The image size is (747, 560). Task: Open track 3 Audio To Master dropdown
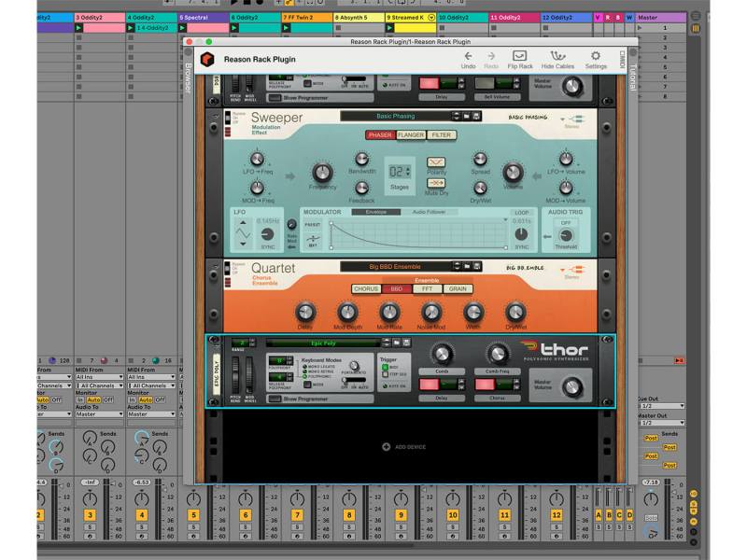pyautogui.click(x=99, y=414)
